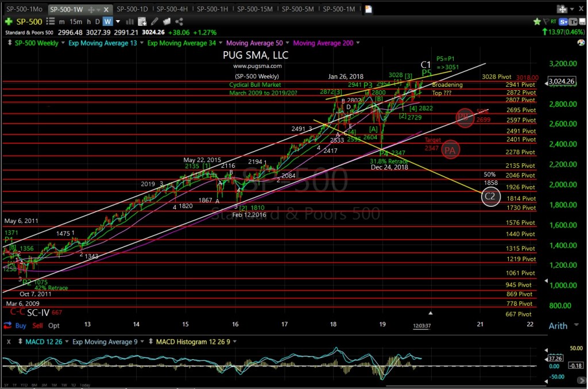588x389 pixels.
Task: Select the daily 'D' timeframe
Action: (x=98, y=22)
